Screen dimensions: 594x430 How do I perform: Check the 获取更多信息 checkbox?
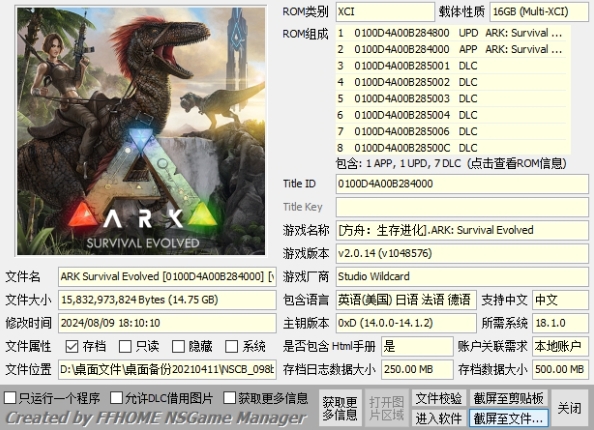pos(230,398)
